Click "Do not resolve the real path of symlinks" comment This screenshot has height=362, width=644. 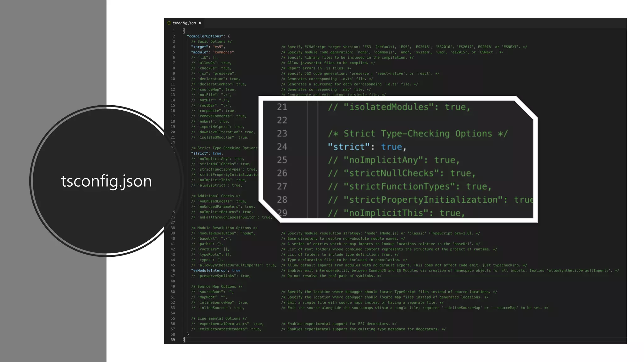tap(331, 276)
